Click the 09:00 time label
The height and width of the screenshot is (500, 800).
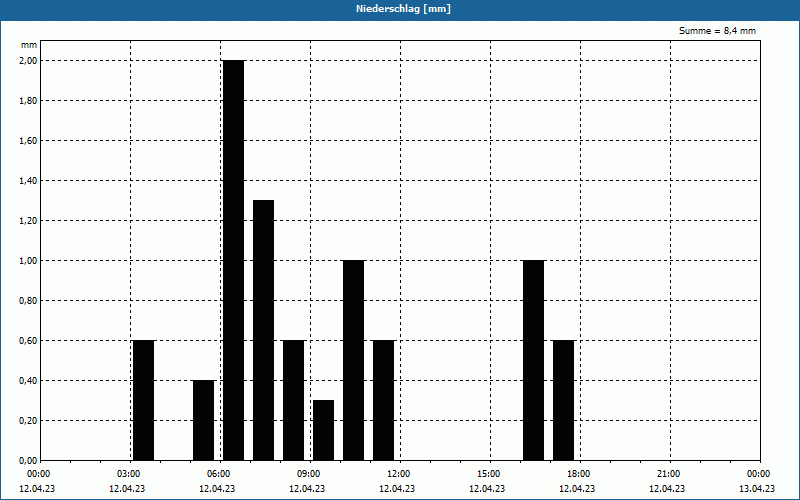[x=309, y=474]
